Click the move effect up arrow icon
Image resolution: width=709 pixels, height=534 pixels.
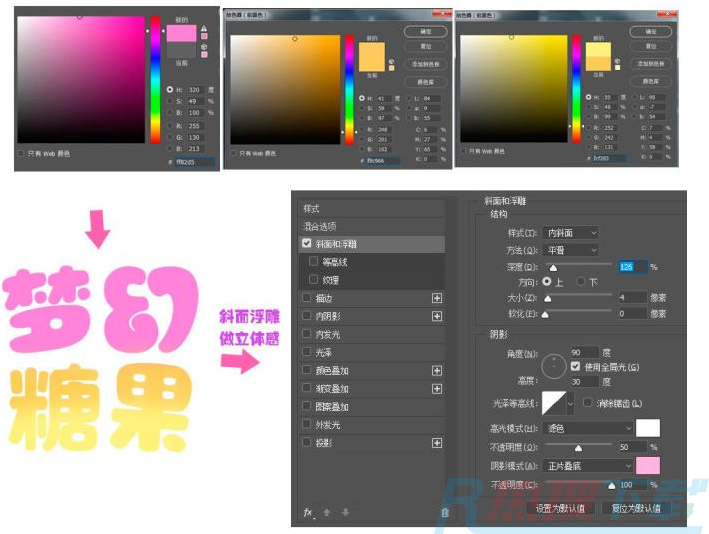(x=327, y=511)
